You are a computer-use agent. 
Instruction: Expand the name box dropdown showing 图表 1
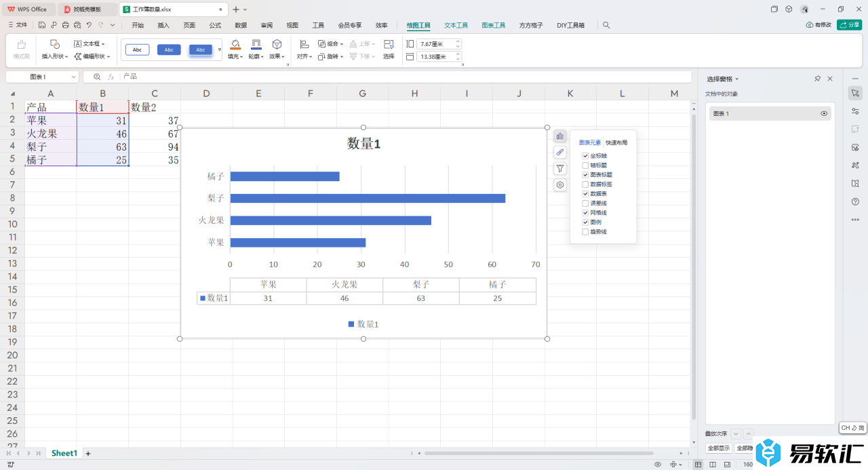[73, 77]
